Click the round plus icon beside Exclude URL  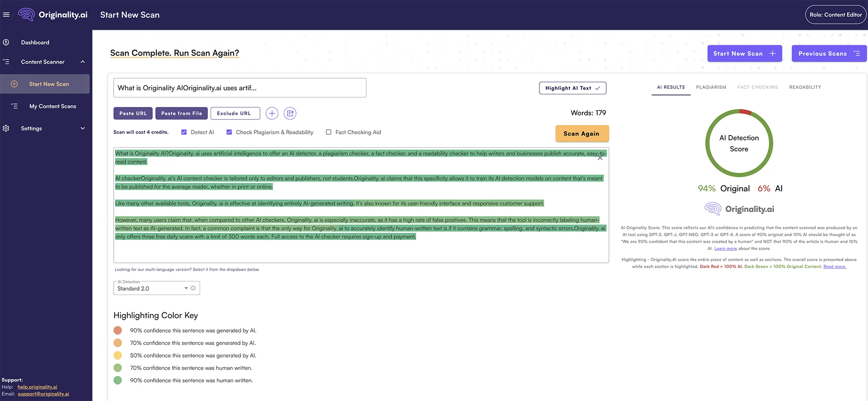(272, 113)
